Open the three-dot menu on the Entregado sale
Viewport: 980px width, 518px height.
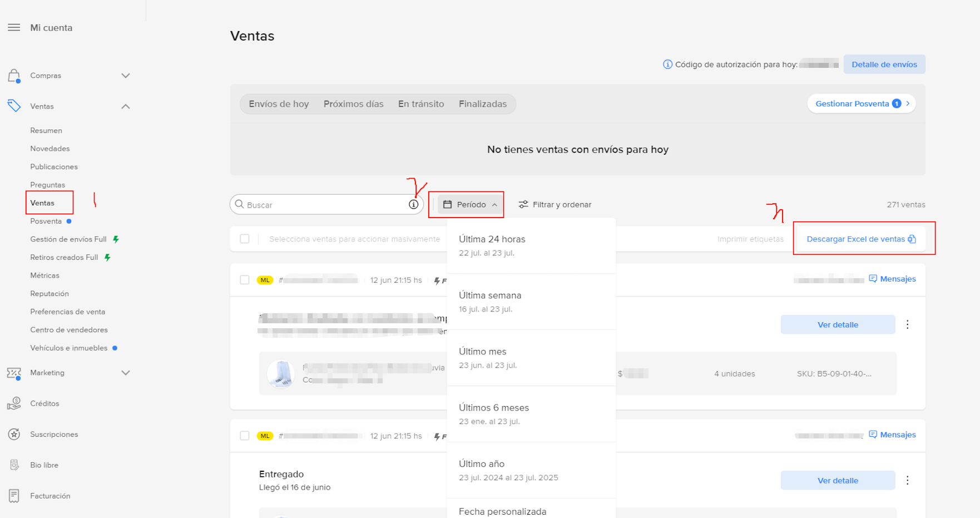tap(907, 480)
